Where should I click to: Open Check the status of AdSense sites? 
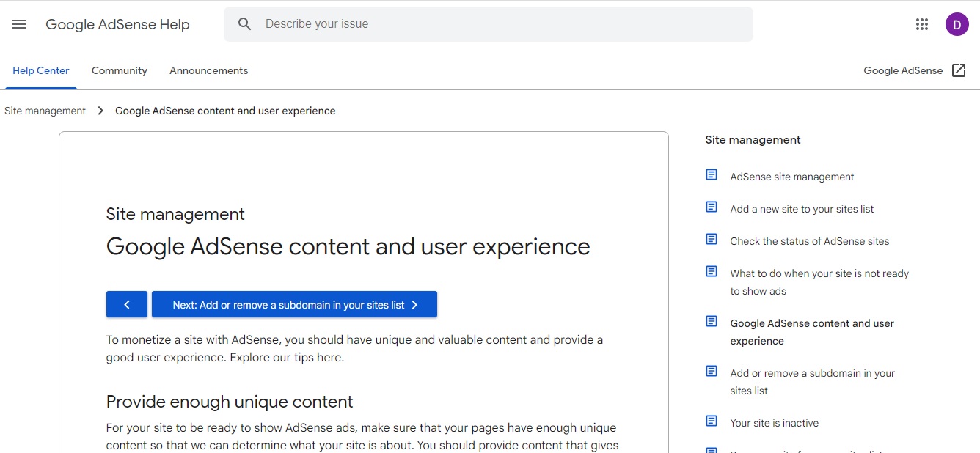810,241
